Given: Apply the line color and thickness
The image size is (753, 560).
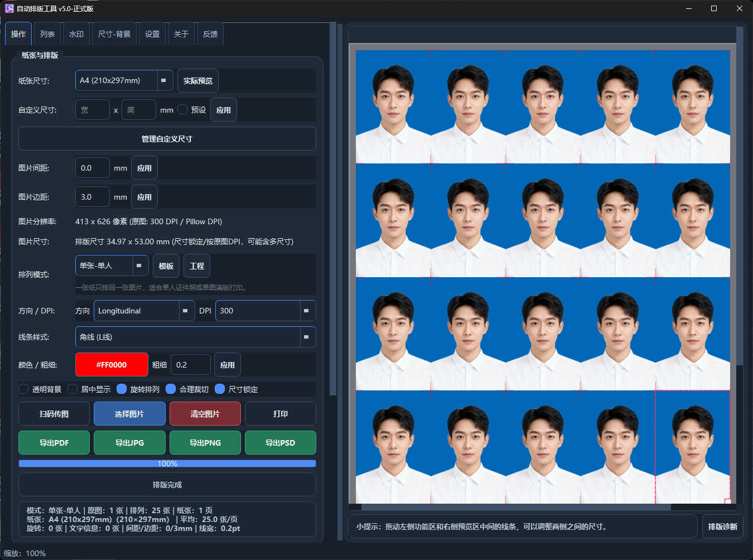Looking at the screenshot, I should pos(228,365).
